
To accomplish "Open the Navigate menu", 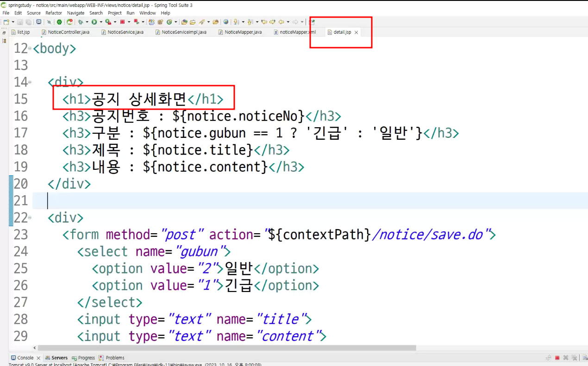I will [76, 13].
